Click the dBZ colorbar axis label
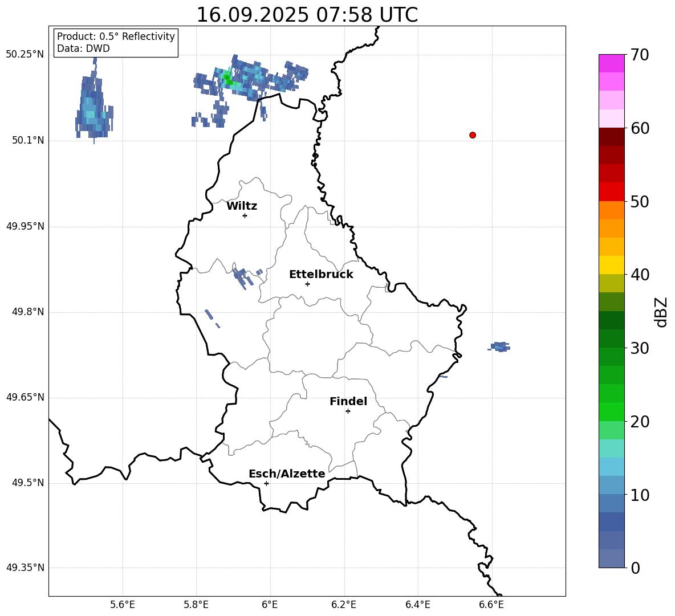Screen dimensions: 675x616 661,312
